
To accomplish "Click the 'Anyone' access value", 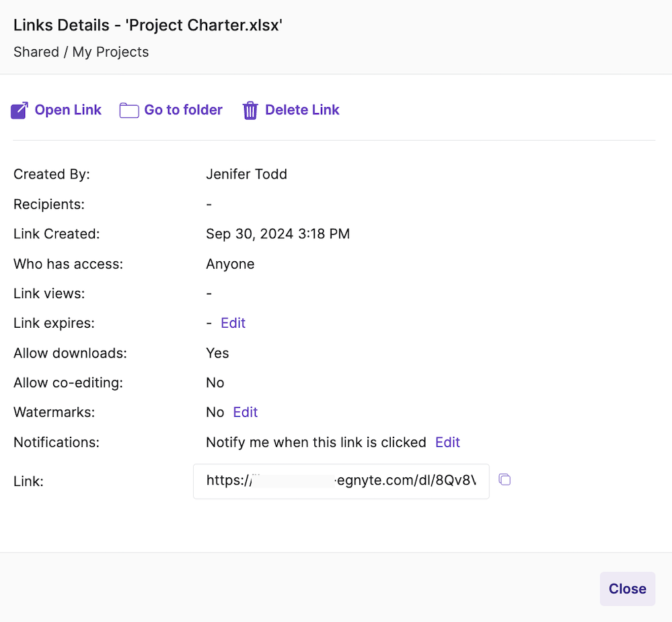I will (x=230, y=264).
